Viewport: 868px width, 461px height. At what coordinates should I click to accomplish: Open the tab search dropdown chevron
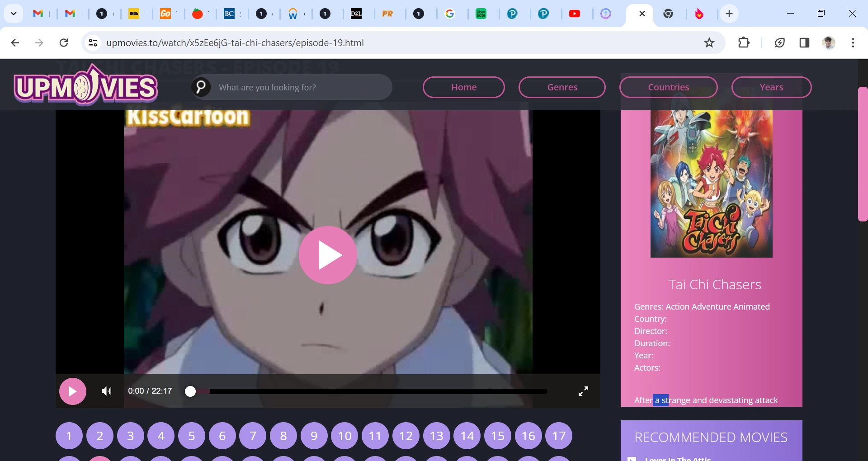pos(14,14)
